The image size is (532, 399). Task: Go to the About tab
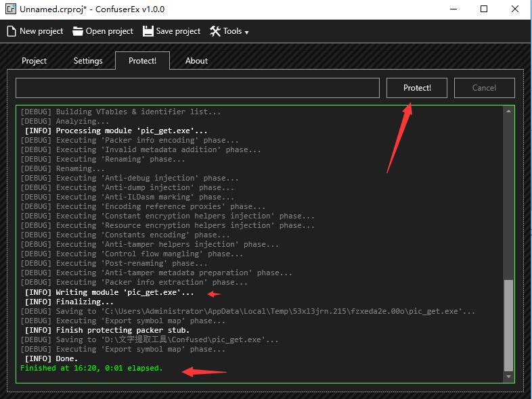pos(196,61)
